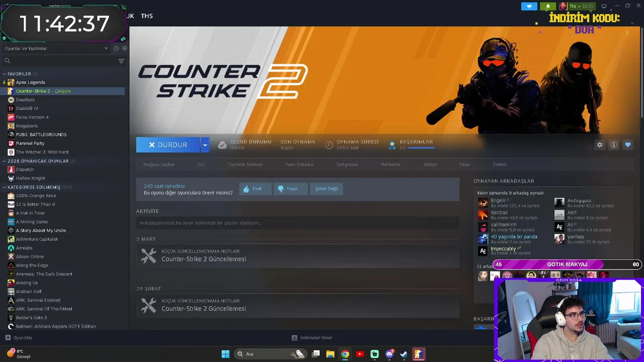Viewport: 644px width, 362px height.
Task: Open friend Engelli's entry in Oynayan Arkadaşlar
Action: coord(509,203)
